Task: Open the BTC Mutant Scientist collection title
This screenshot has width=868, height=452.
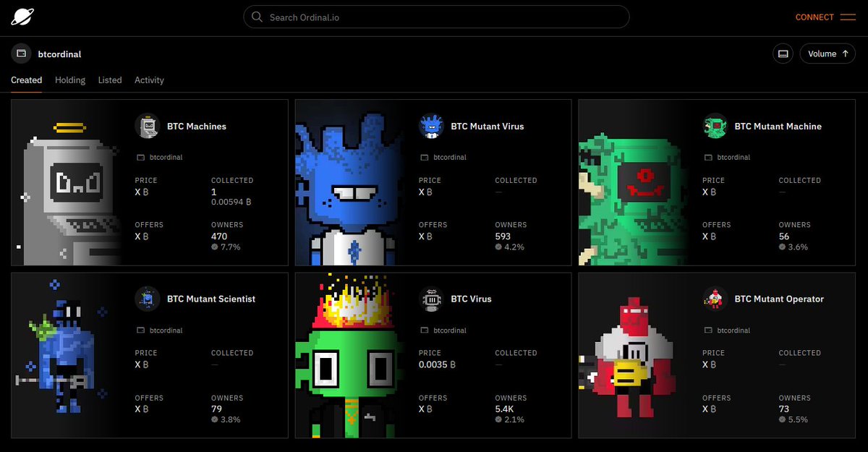Action: point(211,299)
